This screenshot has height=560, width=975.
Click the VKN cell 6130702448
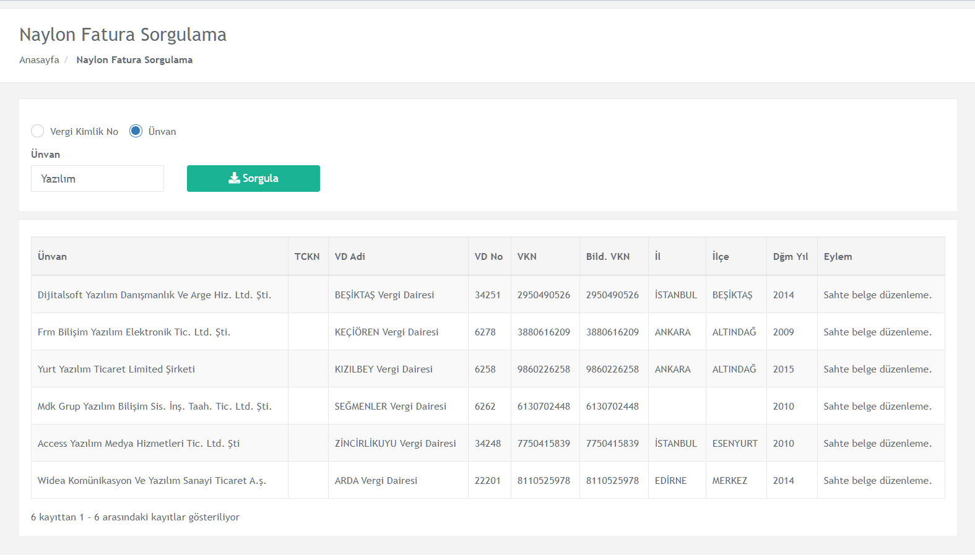tap(545, 406)
